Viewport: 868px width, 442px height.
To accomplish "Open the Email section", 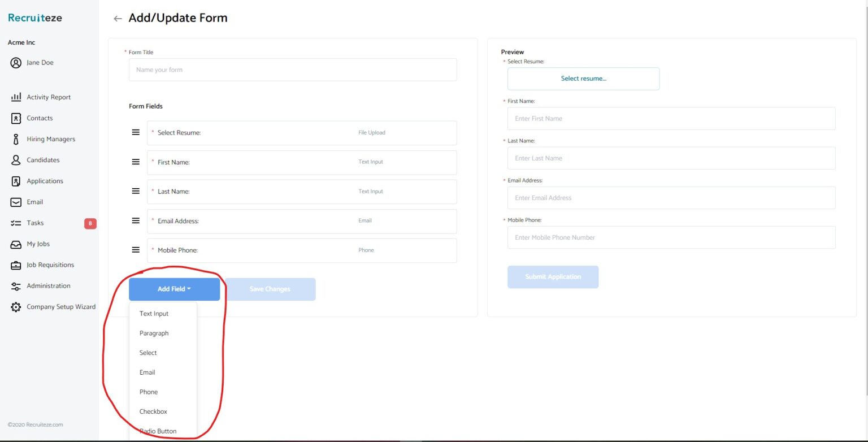I will (35, 202).
